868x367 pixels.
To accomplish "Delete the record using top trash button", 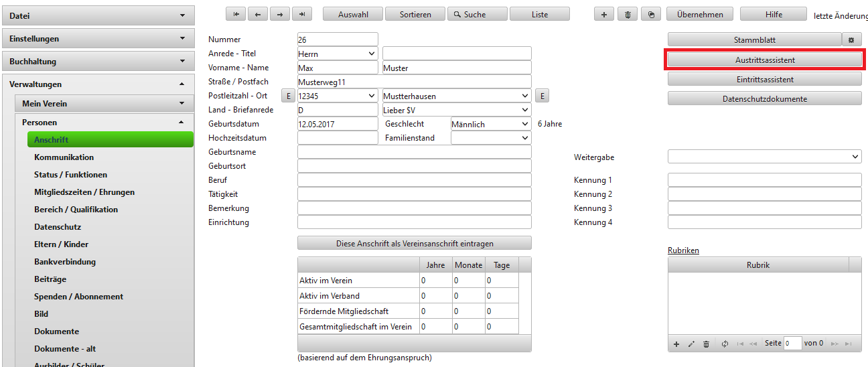I will click(627, 14).
